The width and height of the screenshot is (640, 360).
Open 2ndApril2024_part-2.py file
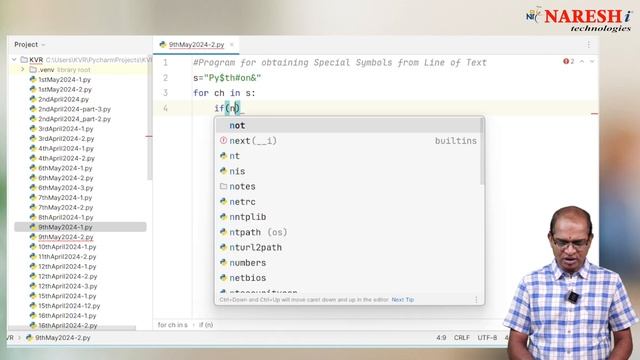coord(74,119)
